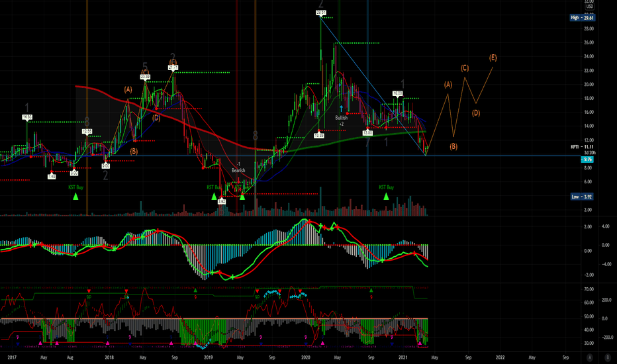Select the Bearish -1 annotation

coord(238,167)
